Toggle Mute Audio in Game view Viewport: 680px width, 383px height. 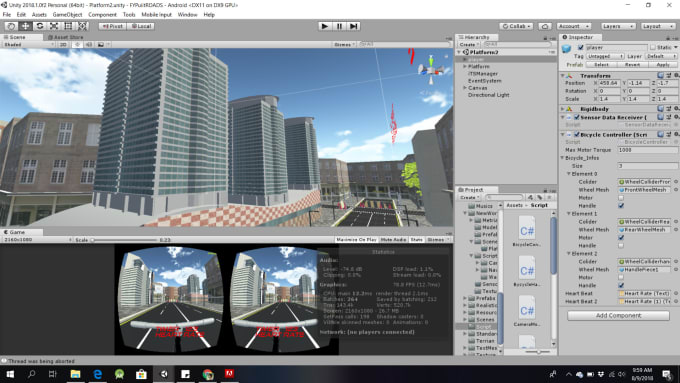tap(393, 239)
